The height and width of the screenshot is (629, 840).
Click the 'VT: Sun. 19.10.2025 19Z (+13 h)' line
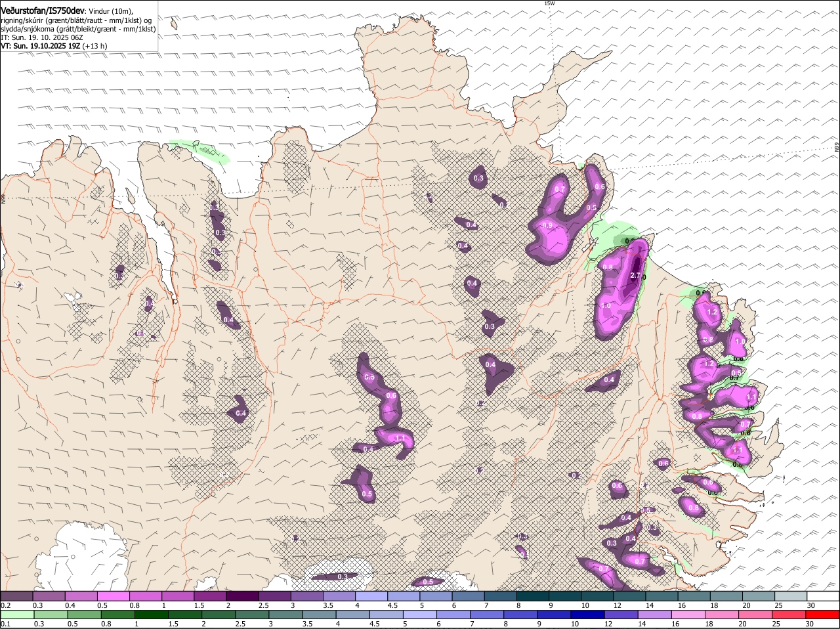[x=54, y=46]
